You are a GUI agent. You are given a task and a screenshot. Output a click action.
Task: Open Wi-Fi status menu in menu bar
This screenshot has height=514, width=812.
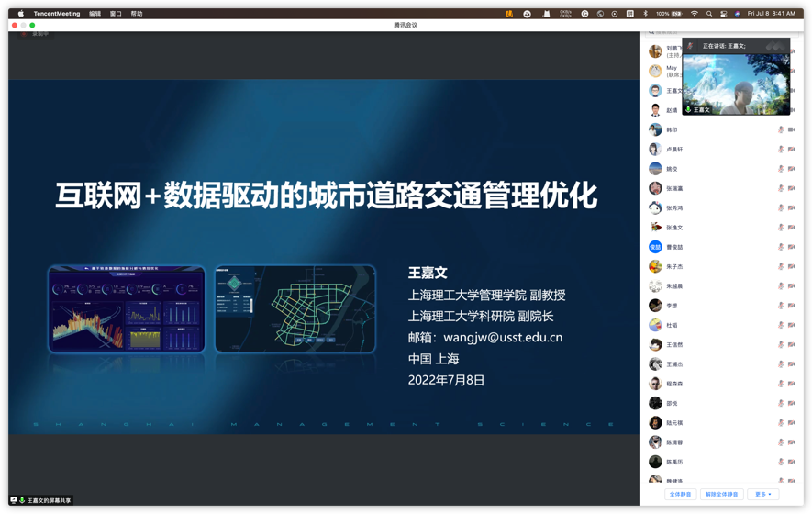pos(694,14)
